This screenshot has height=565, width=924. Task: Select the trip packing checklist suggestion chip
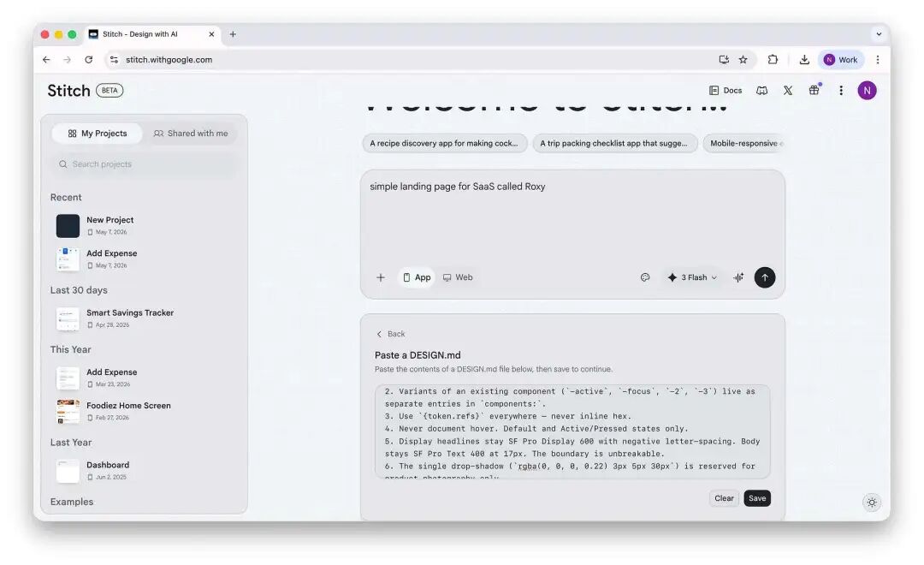tap(614, 143)
